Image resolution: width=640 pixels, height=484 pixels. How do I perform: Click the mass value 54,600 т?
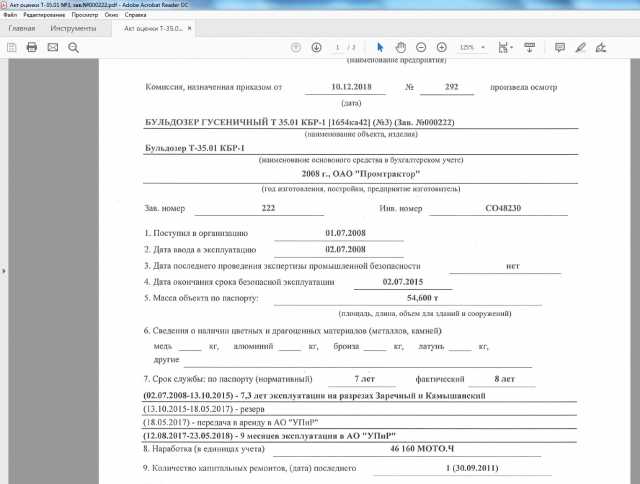click(x=422, y=298)
